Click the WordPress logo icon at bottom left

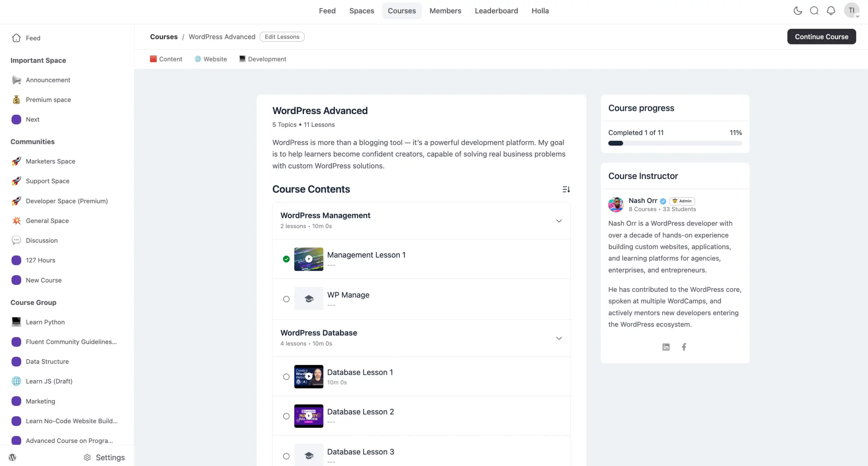point(13,458)
